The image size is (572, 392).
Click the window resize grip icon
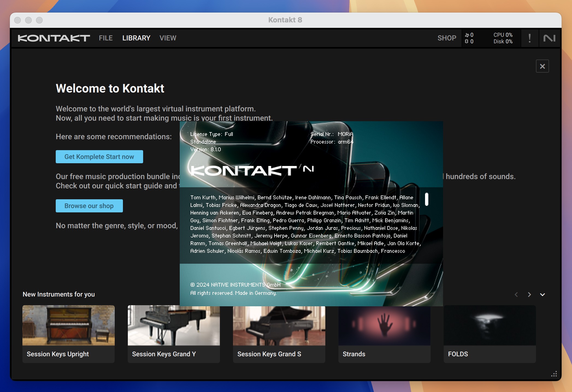coord(554,374)
